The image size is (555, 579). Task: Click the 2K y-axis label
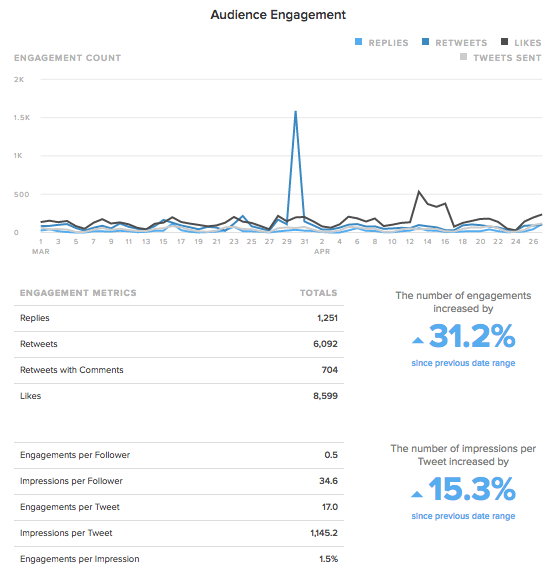coord(19,79)
